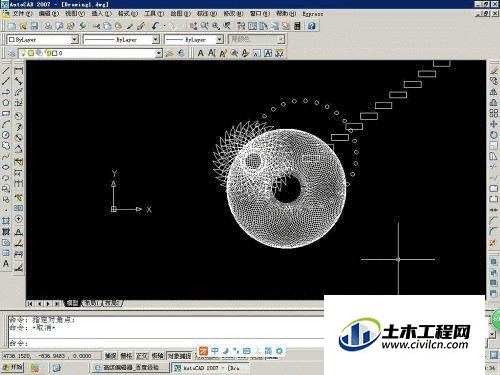Click the Help question mark icon

click(x=311, y=26)
